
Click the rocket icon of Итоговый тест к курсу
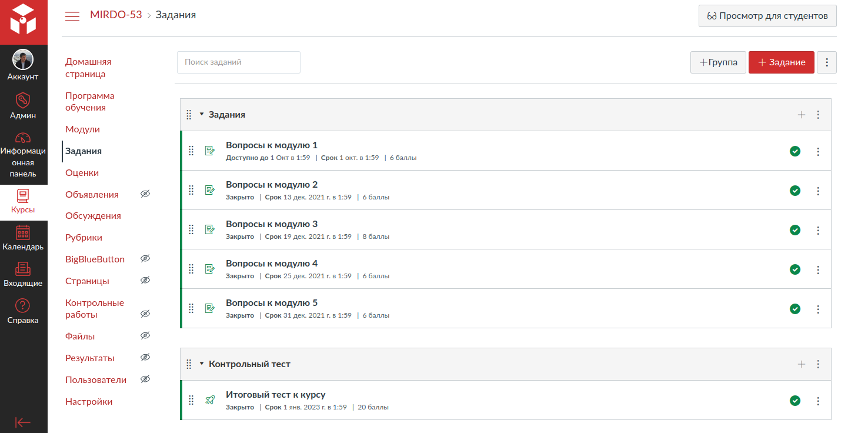pos(209,401)
